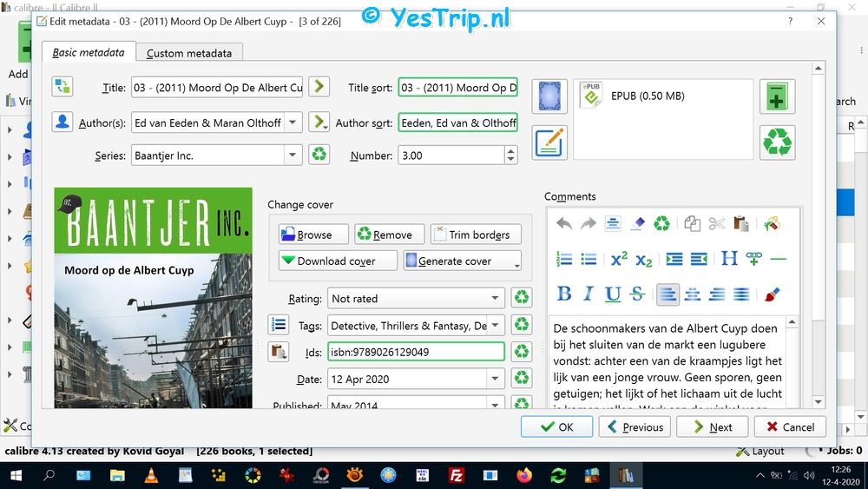
Task: Select the Basic metadata tab
Action: 89,52
